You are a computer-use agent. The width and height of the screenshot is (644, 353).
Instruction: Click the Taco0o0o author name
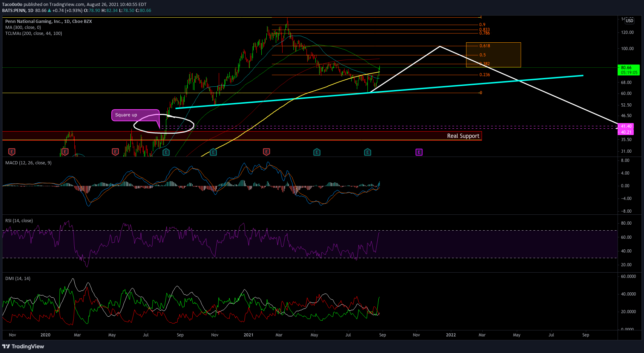click(12, 5)
